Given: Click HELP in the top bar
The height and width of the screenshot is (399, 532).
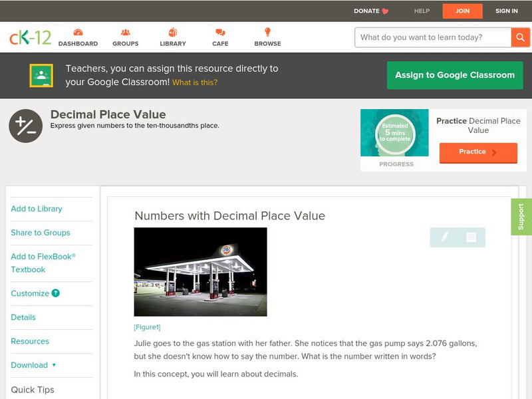Looking at the screenshot, I should (x=422, y=11).
